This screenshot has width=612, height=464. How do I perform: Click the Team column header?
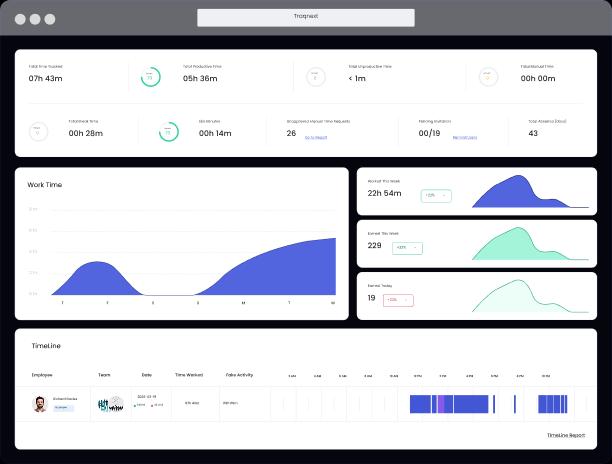click(x=104, y=375)
